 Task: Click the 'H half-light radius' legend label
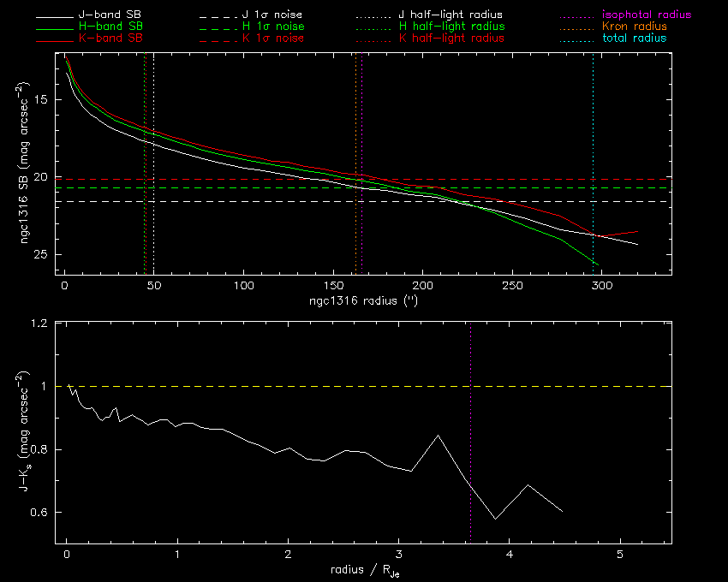coord(451,26)
